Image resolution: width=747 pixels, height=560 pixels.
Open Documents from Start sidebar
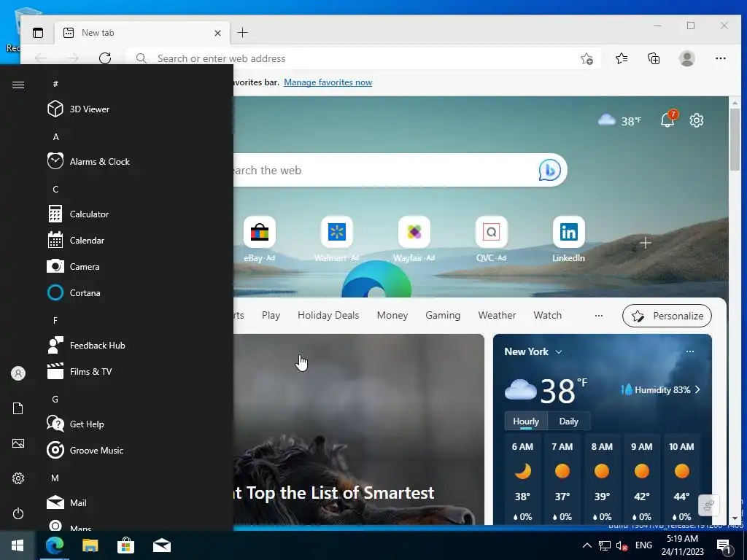18,408
